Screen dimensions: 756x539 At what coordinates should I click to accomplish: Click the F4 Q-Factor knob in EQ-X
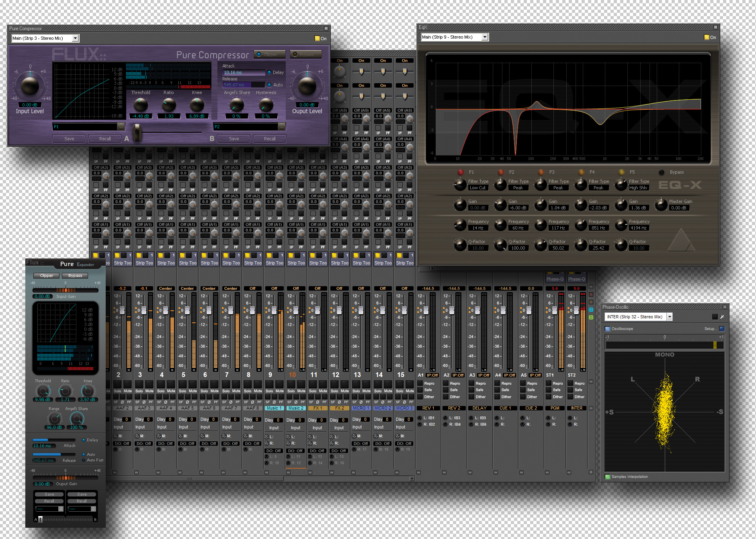(x=581, y=245)
